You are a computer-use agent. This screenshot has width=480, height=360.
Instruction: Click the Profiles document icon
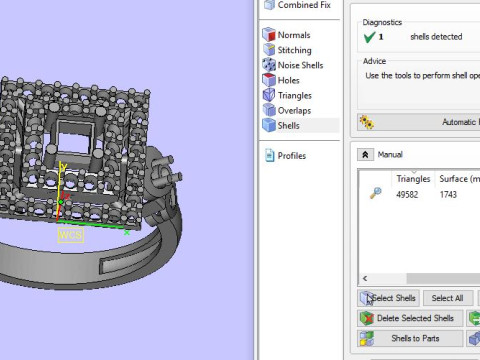click(x=269, y=155)
